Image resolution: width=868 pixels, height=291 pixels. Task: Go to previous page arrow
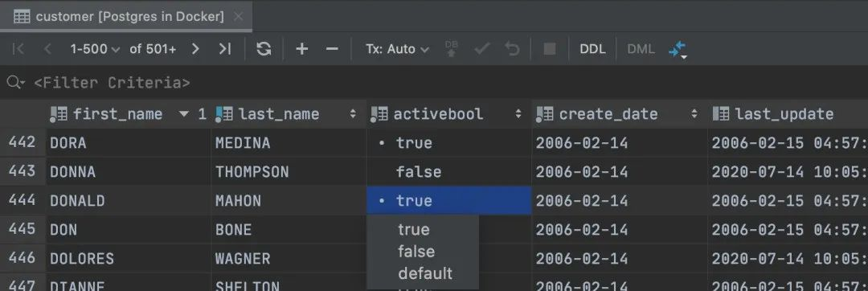coord(47,49)
